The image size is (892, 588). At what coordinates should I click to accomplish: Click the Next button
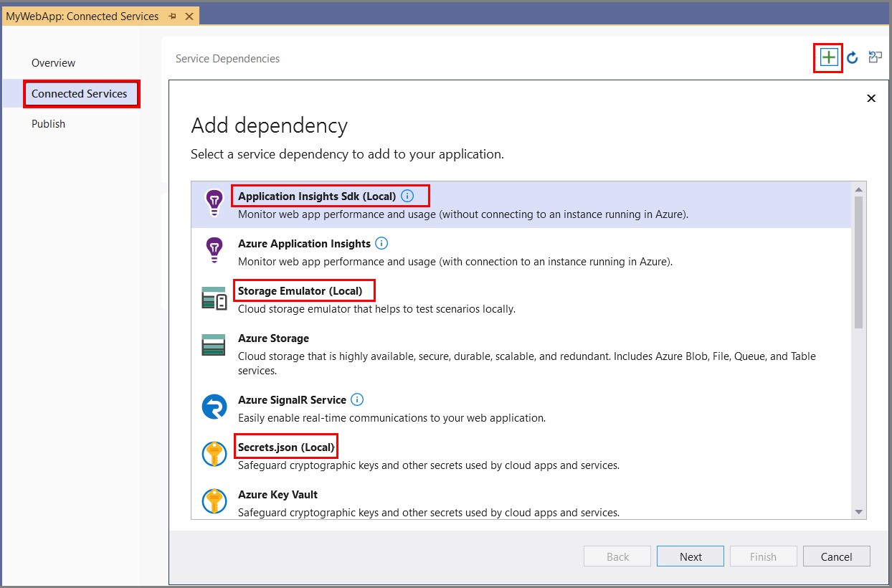pos(691,556)
